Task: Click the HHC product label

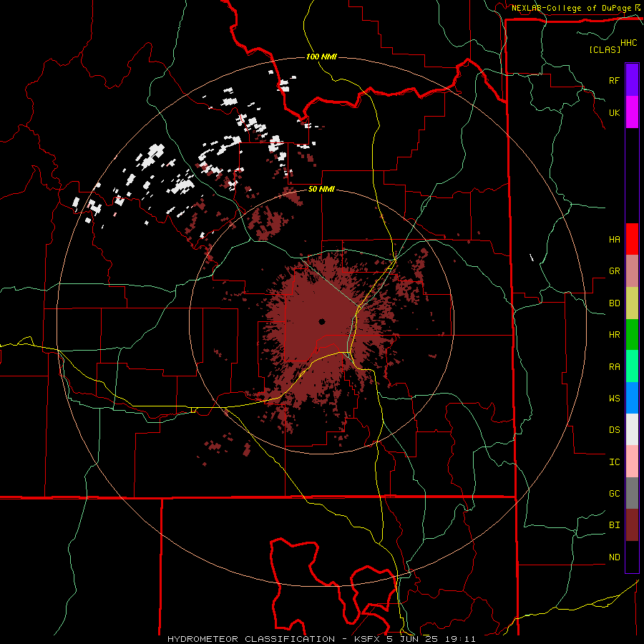Action: tap(629, 43)
